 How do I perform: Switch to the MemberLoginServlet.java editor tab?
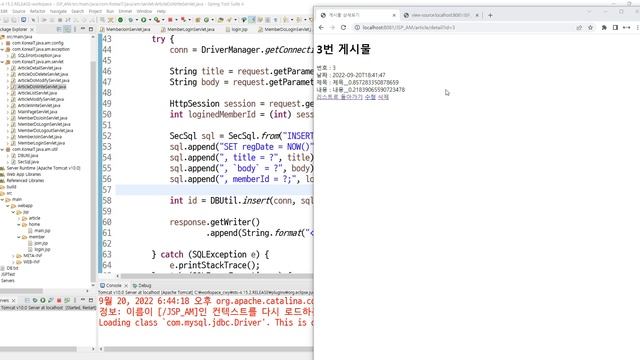[187, 29]
